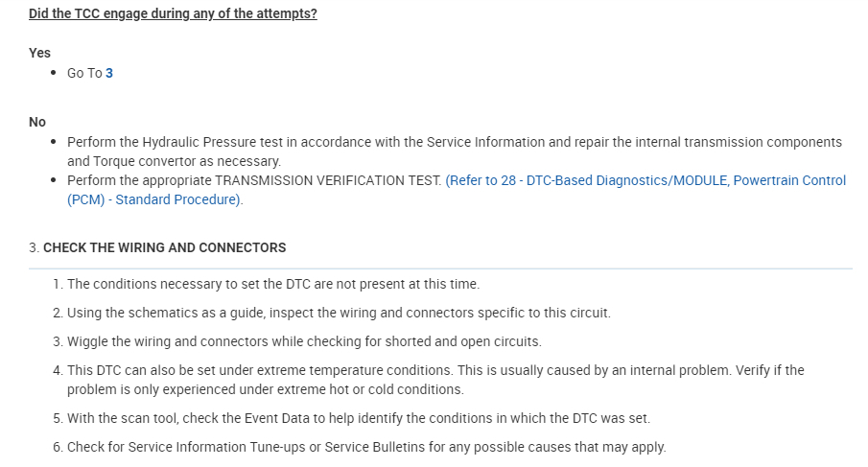868x467 pixels.
Task: Click the bullet before "Perform the appropriate TRANSMISSION"
Action: tap(53, 181)
